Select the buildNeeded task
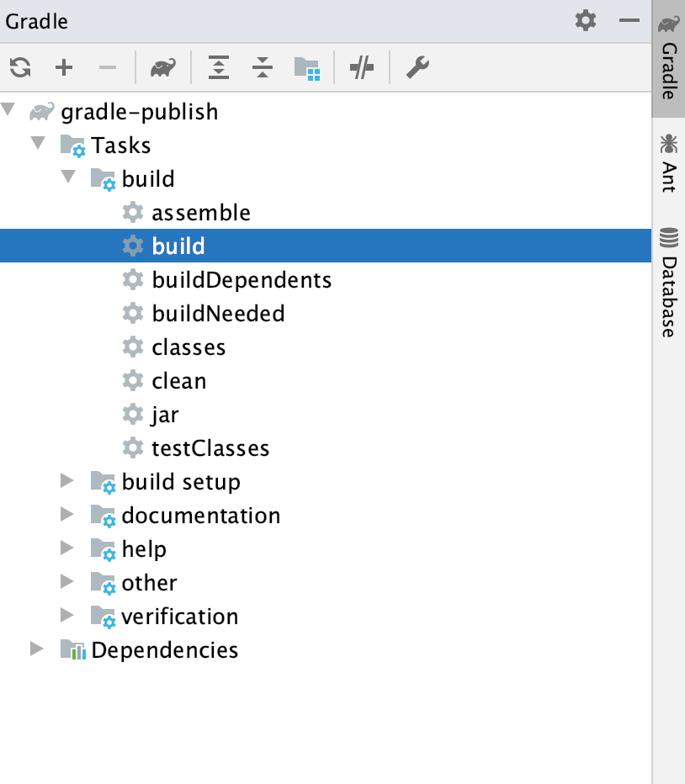This screenshot has width=685, height=784. pos(218,314)
